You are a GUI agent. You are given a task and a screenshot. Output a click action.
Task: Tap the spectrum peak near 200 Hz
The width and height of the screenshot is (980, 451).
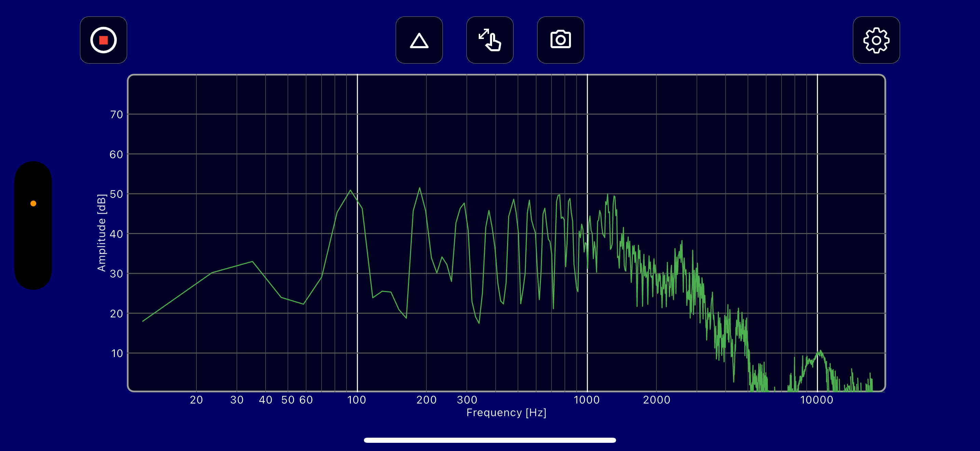[420, 188]
